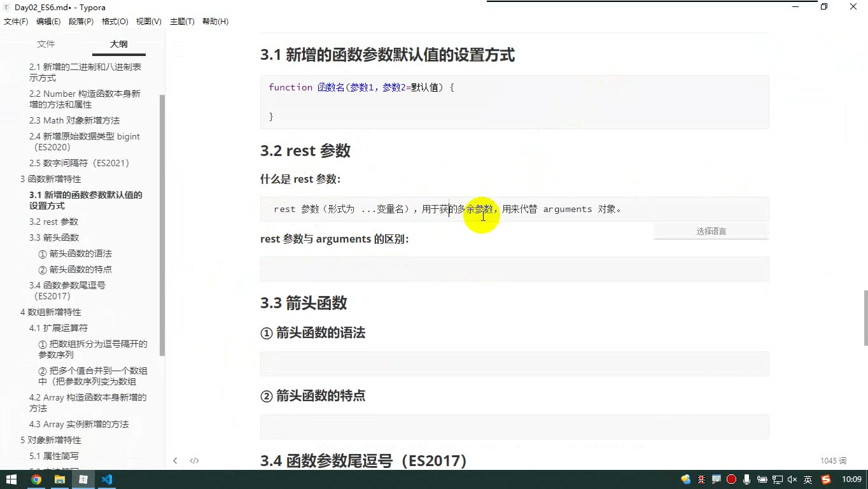Open the 格式(O) menu
Image resolution: width=868 pixels, height=489 pixels.
pyautogui.click(x=115, y=22)
